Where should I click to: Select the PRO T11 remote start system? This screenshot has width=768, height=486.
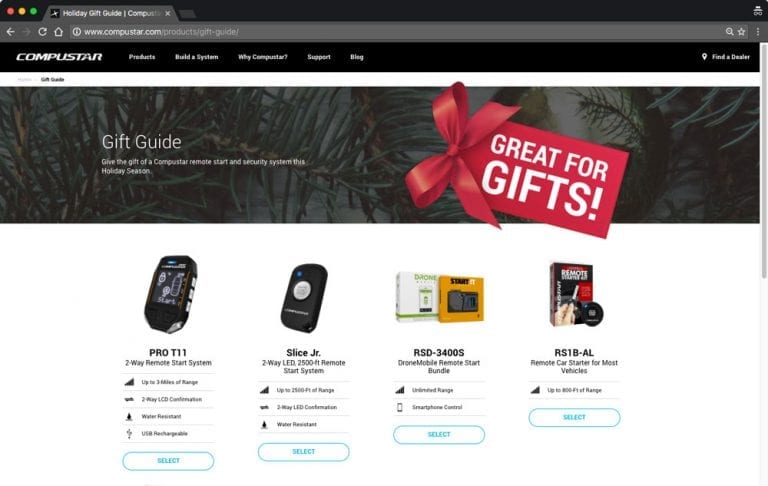tap(168, 461)
